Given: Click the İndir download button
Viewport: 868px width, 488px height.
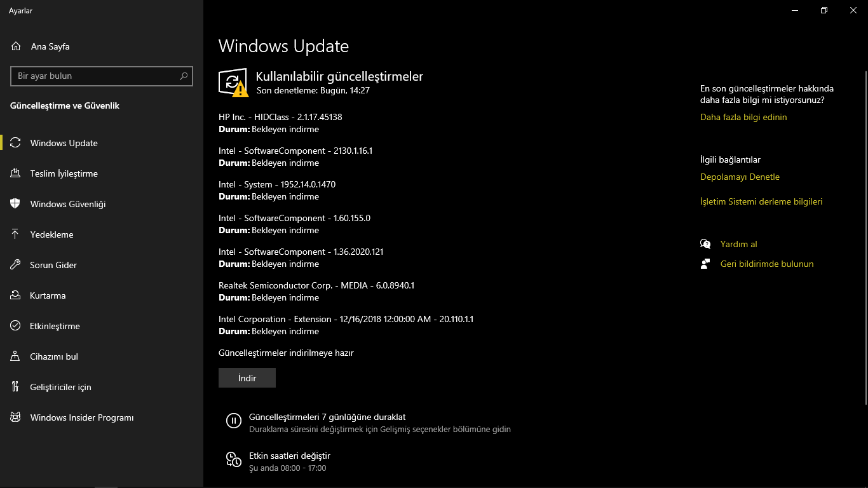Looking at the screenshot, I should point(247,378).
